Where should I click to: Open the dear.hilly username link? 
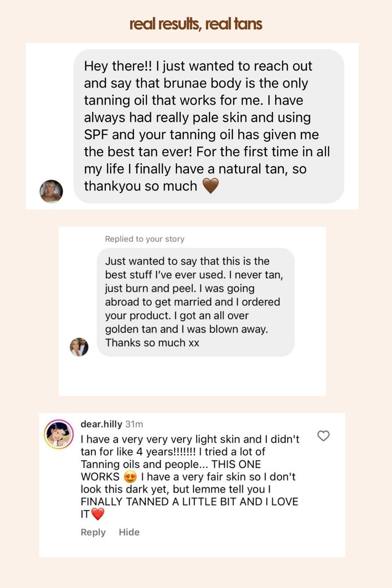point(101,424)
